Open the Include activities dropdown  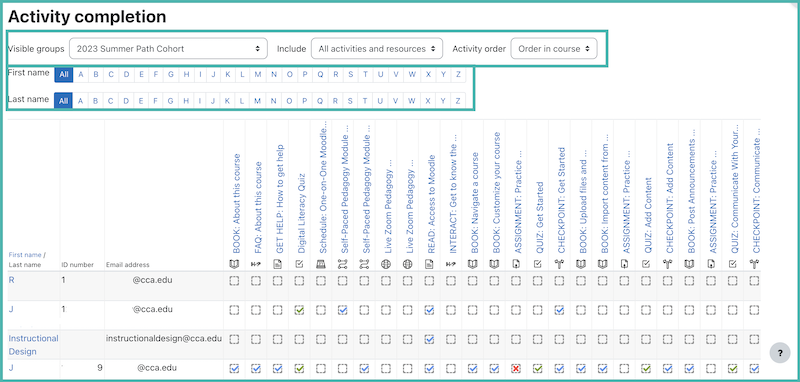click(x=377, y=49)
